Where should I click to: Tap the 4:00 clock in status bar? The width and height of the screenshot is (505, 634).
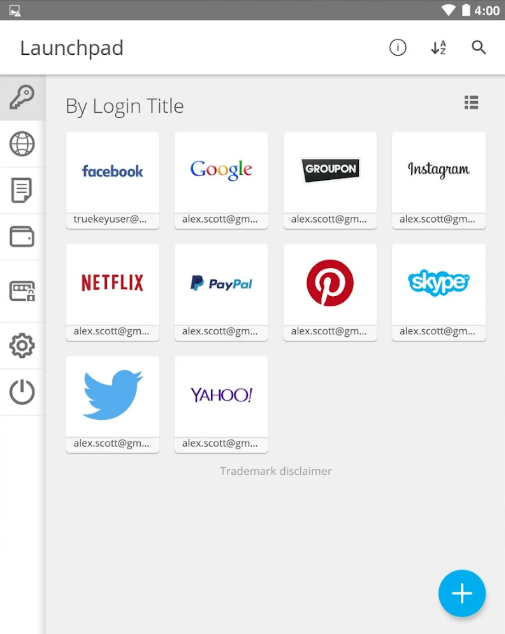487,11
